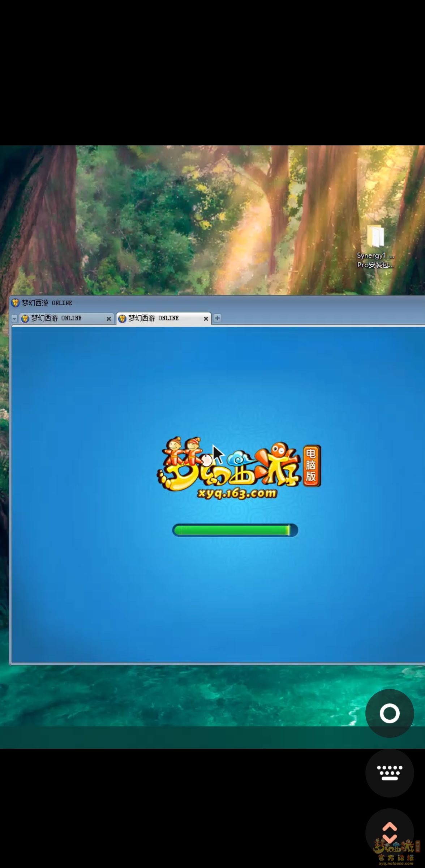Select the second 梦幻西游 ONLINE tab
Screen dimensions: 425x868
tap(164, 318)
